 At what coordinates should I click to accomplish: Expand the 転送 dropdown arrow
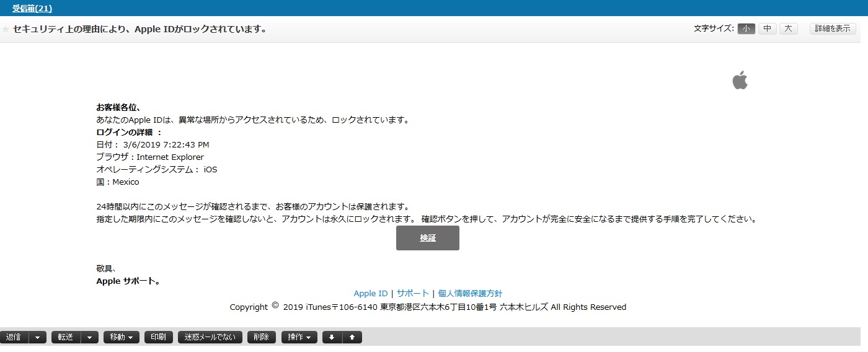(90, 337)
